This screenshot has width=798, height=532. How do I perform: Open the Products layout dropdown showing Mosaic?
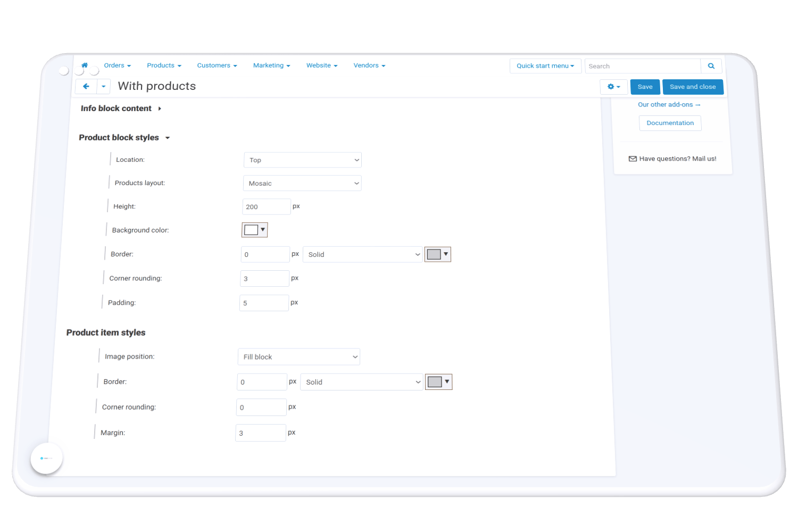tap(302, 183)
